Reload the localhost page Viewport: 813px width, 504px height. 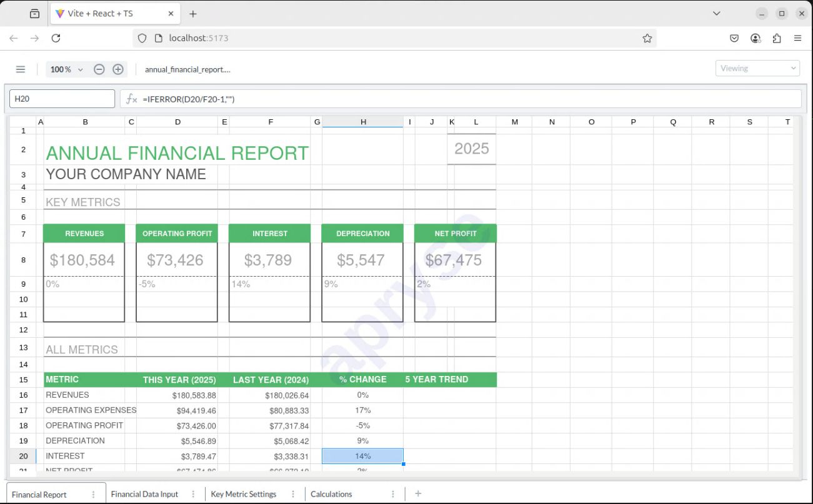pyautogui.click(x=56, y=38)
